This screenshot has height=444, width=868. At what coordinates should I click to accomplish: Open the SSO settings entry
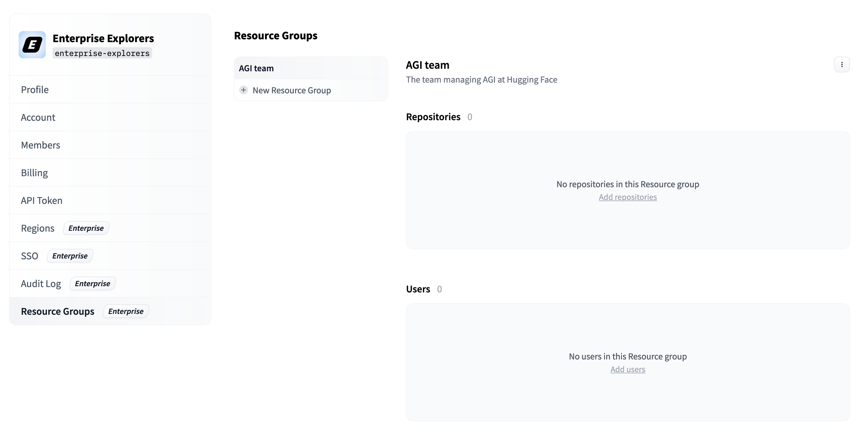[x=30, y=256]
